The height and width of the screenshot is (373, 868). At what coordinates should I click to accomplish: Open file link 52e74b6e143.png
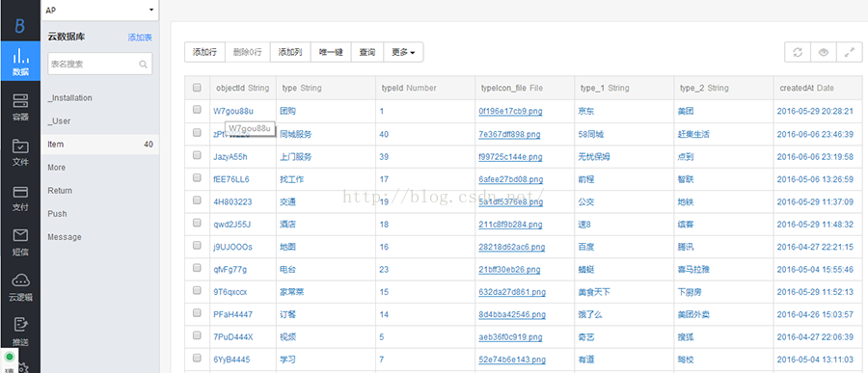coord(512,360)
